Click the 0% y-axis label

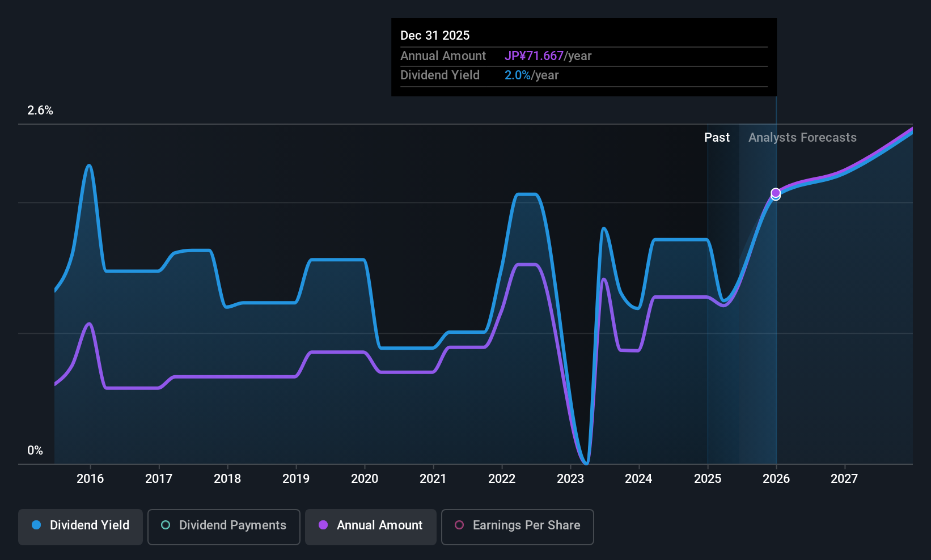35,450
